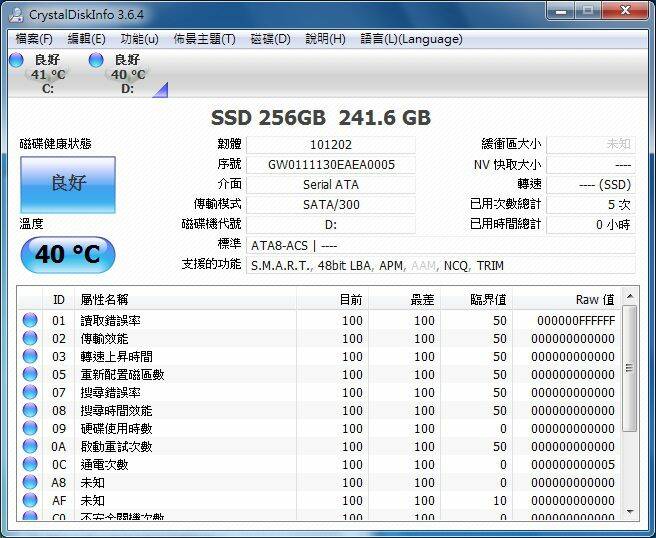The height and width of the screenshot is (538, 656).
Task: Click the 已用時間總計 value 0 小時
Action: pos(591,225)
